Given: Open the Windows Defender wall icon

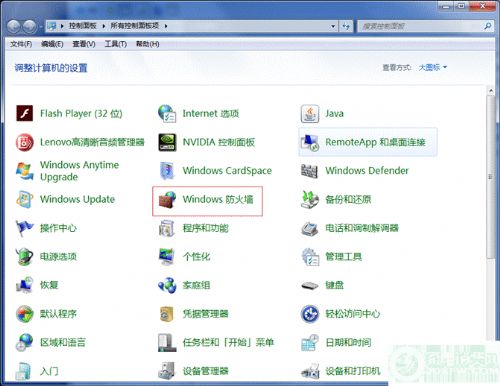Looking at the screenshot, I should pos(310,171).
